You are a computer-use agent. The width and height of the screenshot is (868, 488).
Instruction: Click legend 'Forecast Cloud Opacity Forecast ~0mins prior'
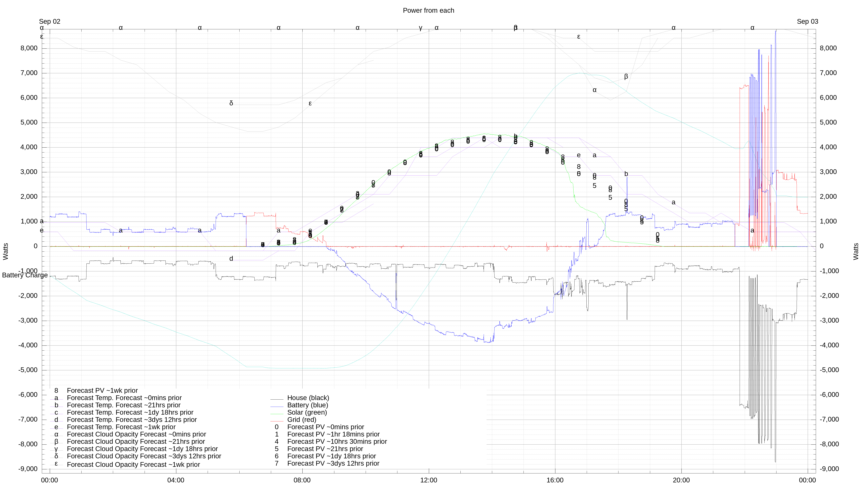pyautogui.click(x=136, y=434)
